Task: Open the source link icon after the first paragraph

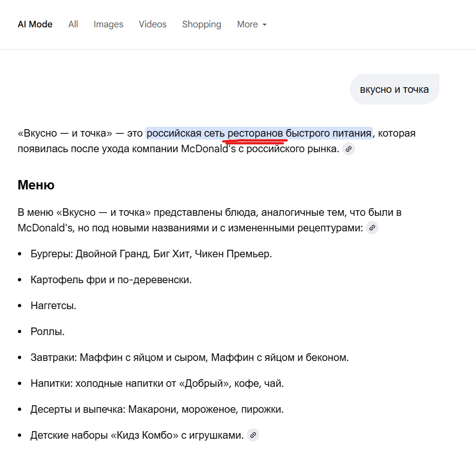Action: [x=348, y=149]
